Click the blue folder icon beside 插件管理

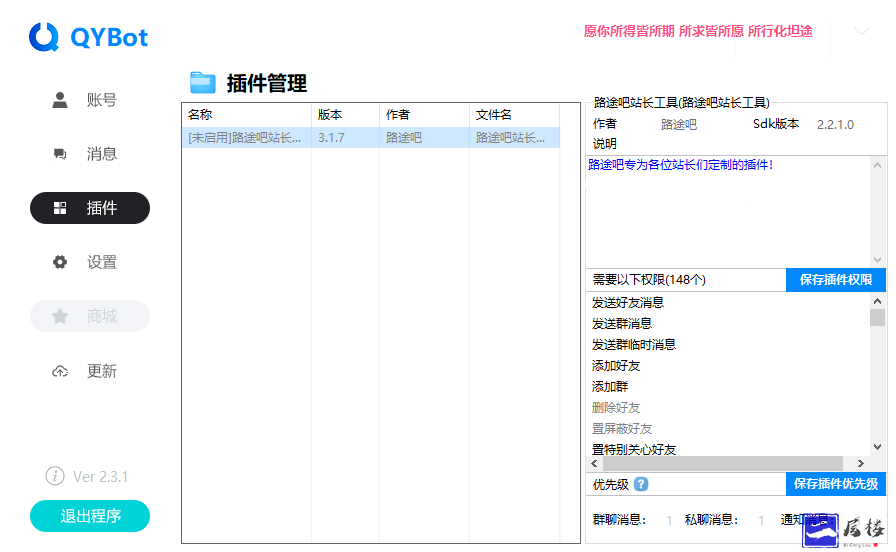[203, 83]
